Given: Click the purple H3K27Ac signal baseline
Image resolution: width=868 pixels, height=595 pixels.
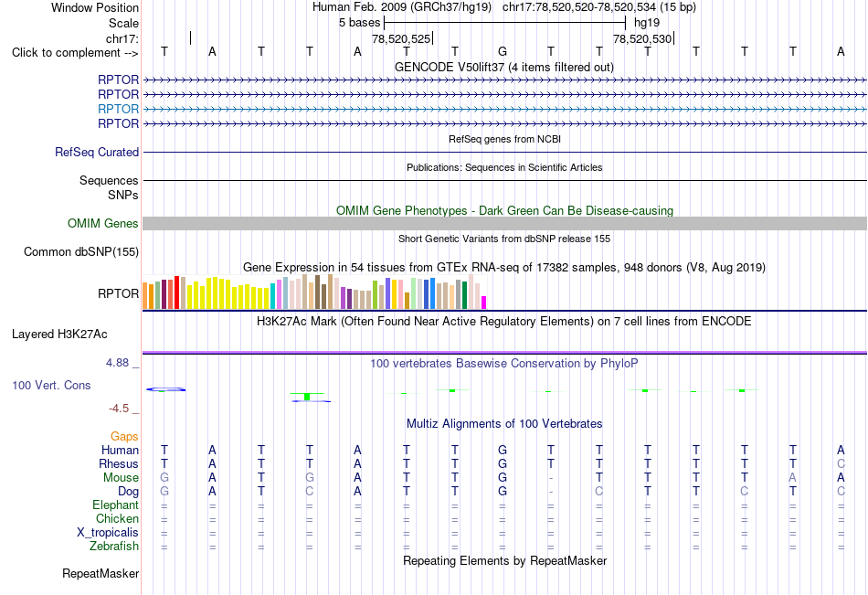Looking at the screenshot, I should point(504,353).
